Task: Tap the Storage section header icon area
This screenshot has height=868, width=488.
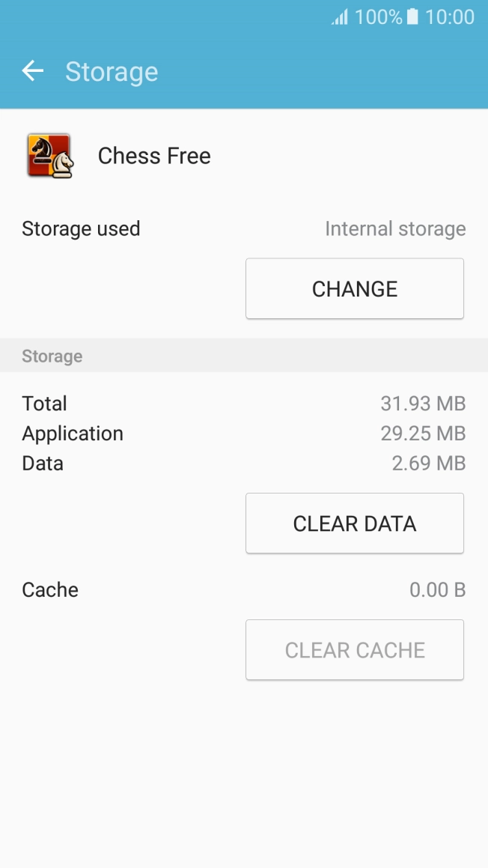Action: [52, 356]
